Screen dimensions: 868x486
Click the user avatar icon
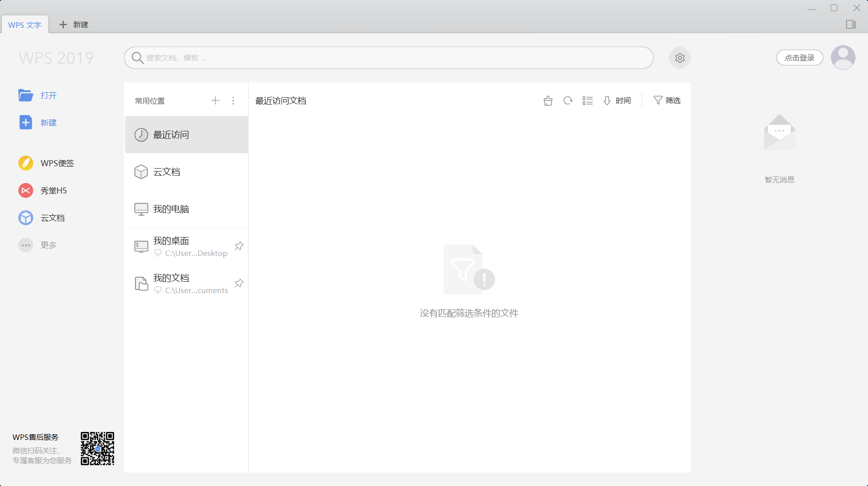[843, 58]
